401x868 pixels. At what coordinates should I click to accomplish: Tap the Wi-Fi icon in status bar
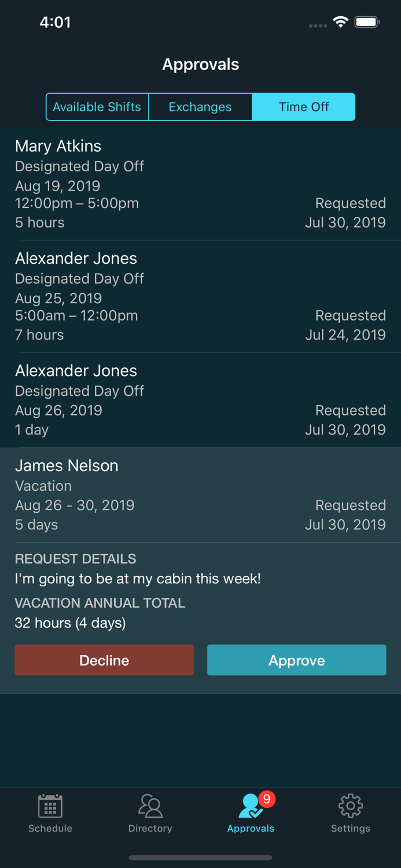[x=340, y=21]
